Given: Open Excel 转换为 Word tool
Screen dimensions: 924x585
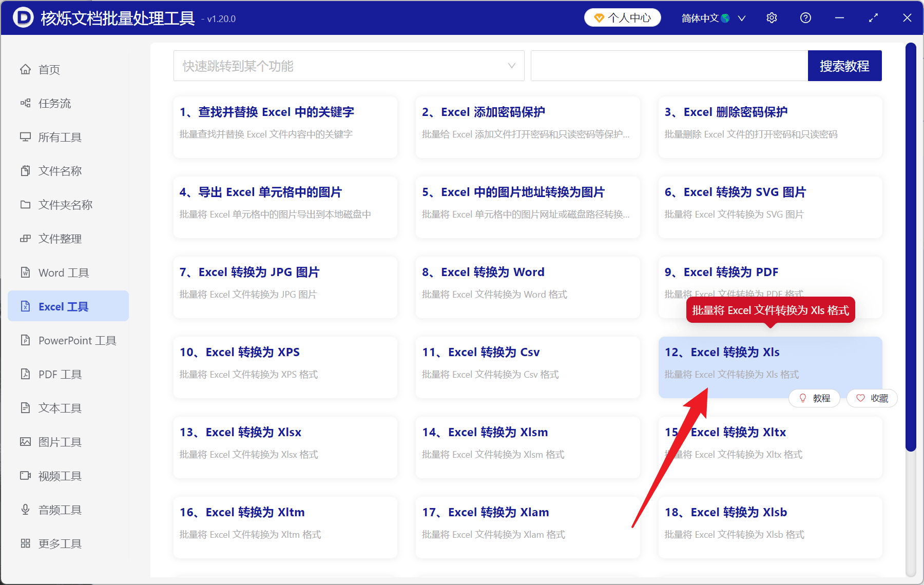Looking at the screenshot, I should point(528,287).
